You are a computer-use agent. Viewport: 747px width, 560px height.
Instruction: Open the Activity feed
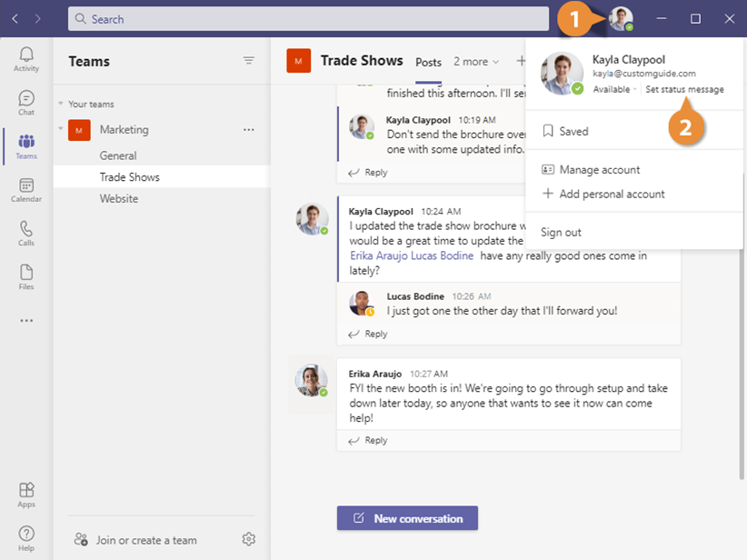tap(26, 60)
